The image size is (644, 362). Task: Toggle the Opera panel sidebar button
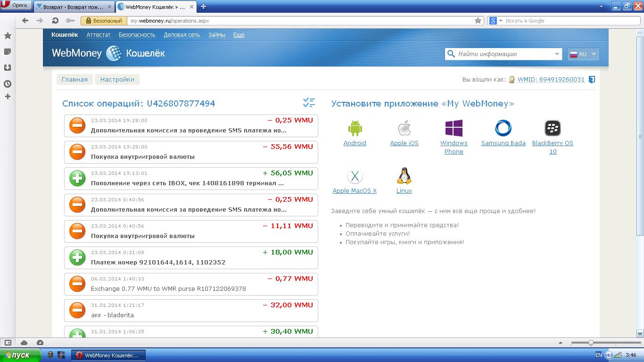[8, 343]
